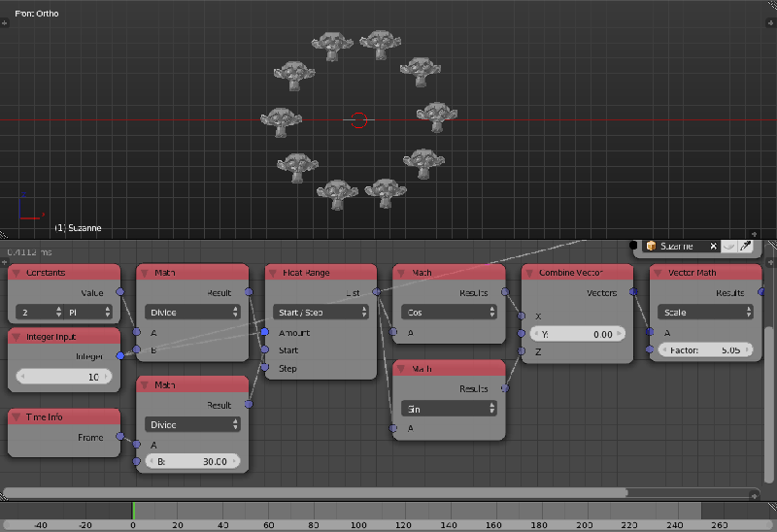This screenshot has height=532, width=777.
Task: Decrease B: 30.00 with its left arrow
Action: (x=152, y=461)
